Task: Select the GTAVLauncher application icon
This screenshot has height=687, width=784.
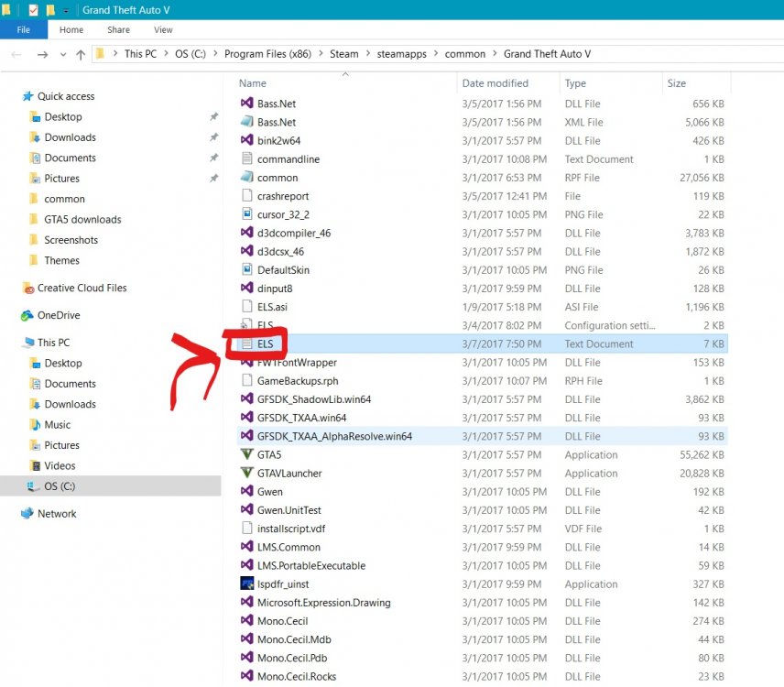Action: pyautogui.click(x=246, y=473)
